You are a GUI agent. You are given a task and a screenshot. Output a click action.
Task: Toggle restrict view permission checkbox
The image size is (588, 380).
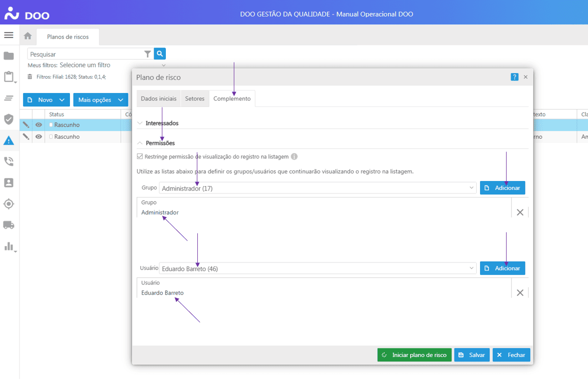coord(140,156)
